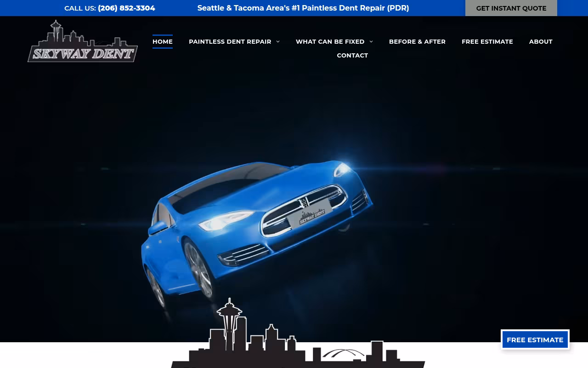The height and width of the screenshot is (368, 588).
Task: Call the (206) 852-3304 phone number
Action: (x=126, y=8)
